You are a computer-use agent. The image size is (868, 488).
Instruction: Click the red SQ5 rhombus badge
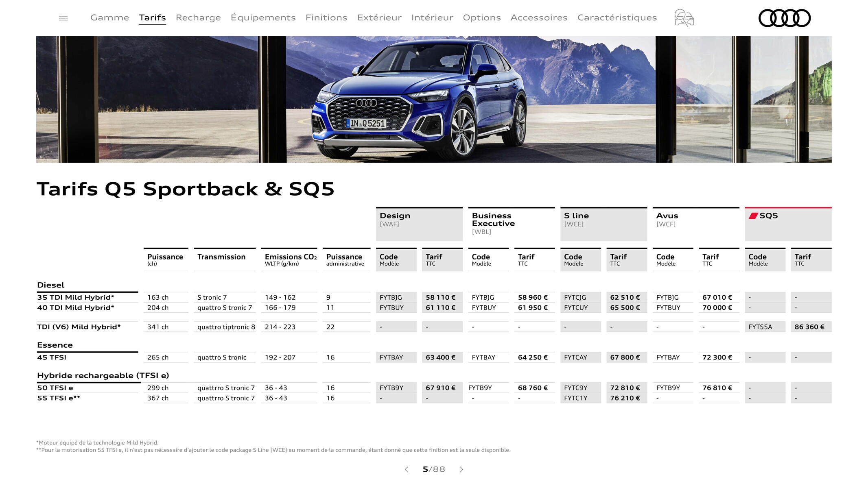[753, 216]
